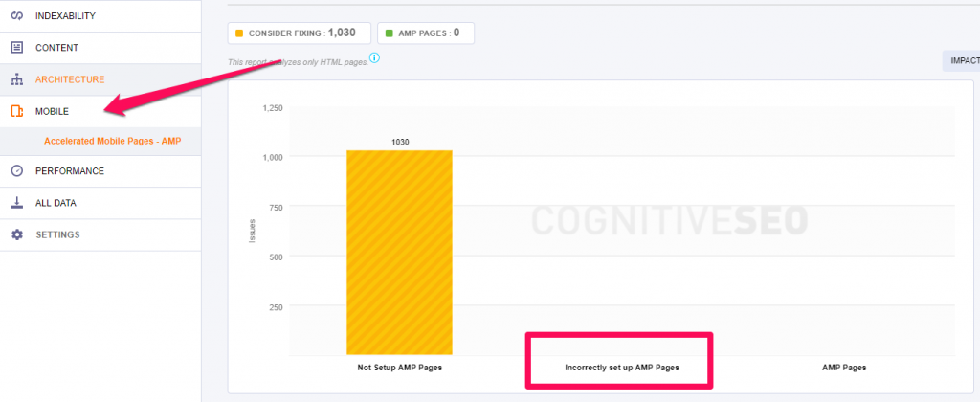Open the Indexability section
Screen dimensions: 980x402
click(100, 15)
